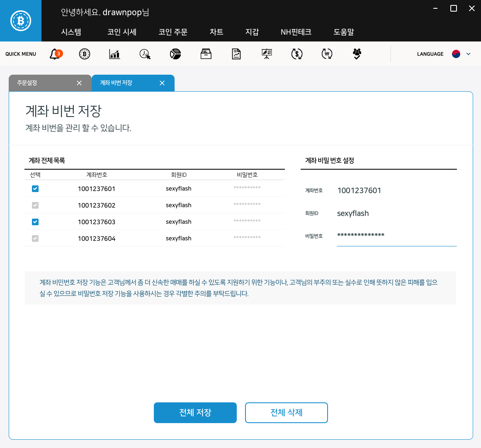Select the Bitcoin coin quick menu icon
Screen dimensions: 481x448
(85, 54)
